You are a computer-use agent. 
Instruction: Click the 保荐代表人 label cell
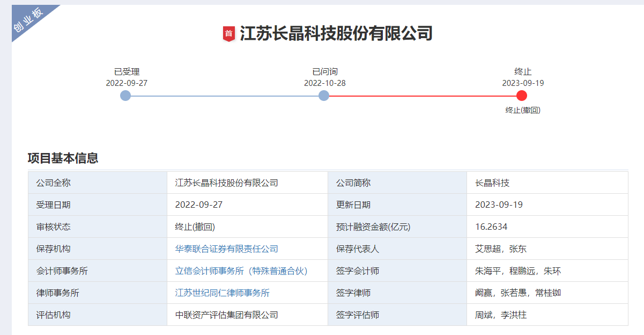click(x=397, y=249)
